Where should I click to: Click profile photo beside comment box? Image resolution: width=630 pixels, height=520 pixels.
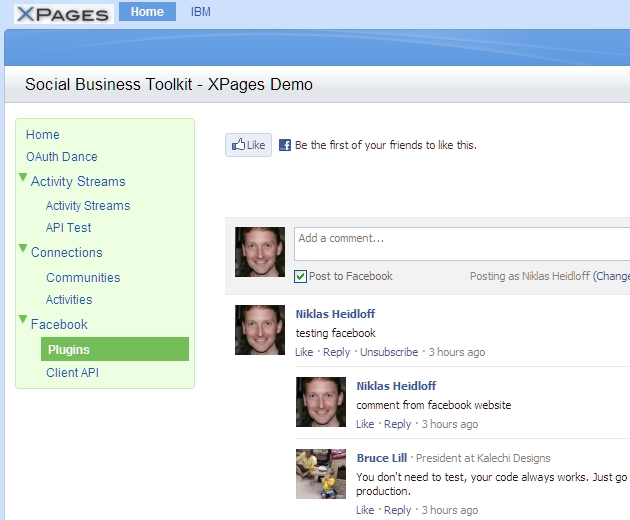260,252
